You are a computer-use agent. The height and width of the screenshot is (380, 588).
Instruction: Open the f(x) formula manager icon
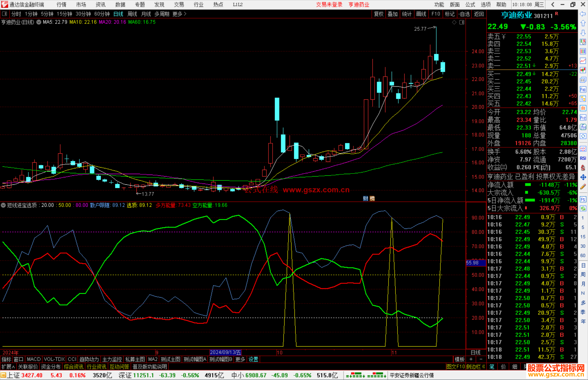coord(583,127)
